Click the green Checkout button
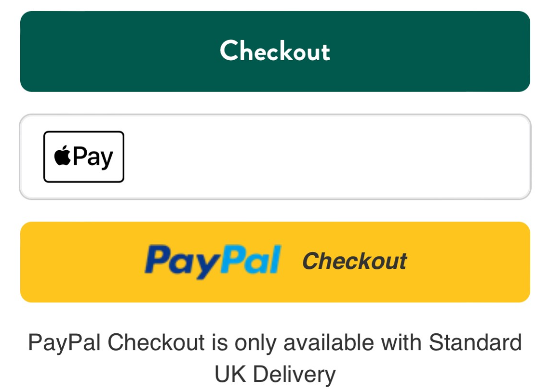549x392 pixels. point(275,52)
